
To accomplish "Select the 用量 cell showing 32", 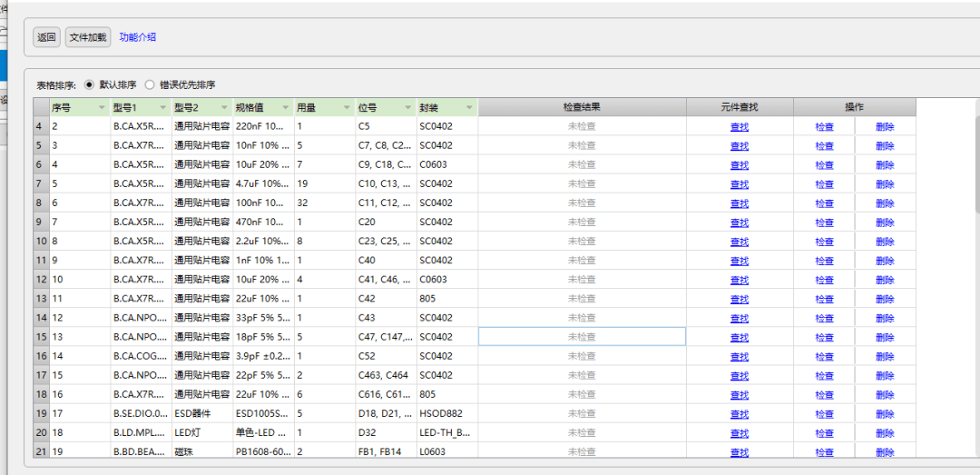I will point(325,203).
